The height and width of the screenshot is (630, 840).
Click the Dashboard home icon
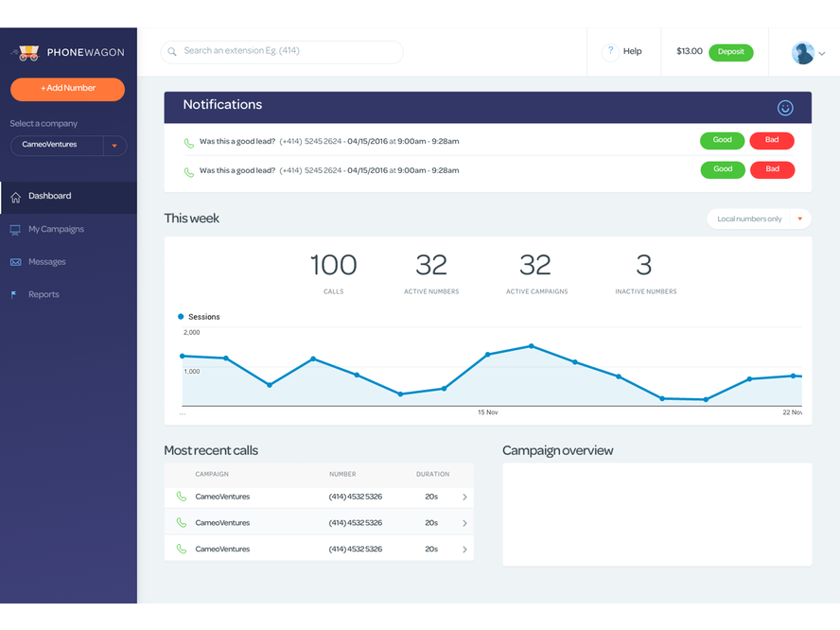click(15, 197)
